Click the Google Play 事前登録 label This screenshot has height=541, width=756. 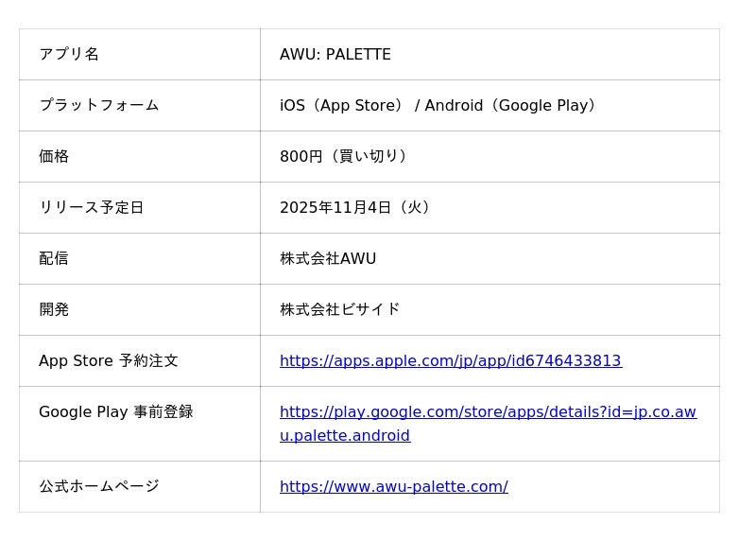pyautogui.click(x=115, y=411)
